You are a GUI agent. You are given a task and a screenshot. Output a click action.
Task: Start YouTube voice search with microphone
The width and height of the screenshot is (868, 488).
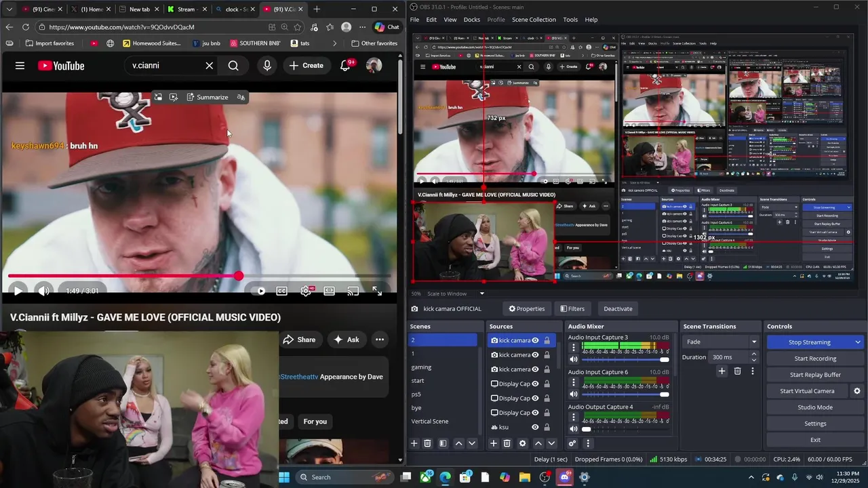[x=267, y=66]
